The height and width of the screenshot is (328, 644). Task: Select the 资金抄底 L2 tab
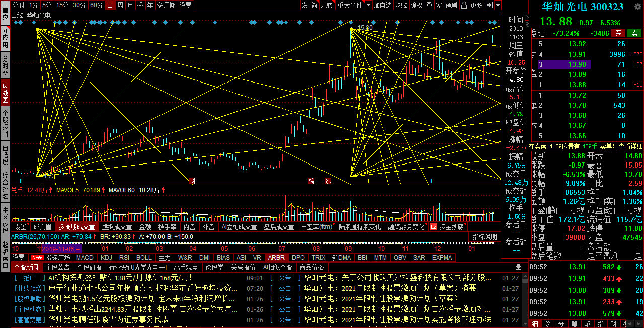click(x=448, y=227)
